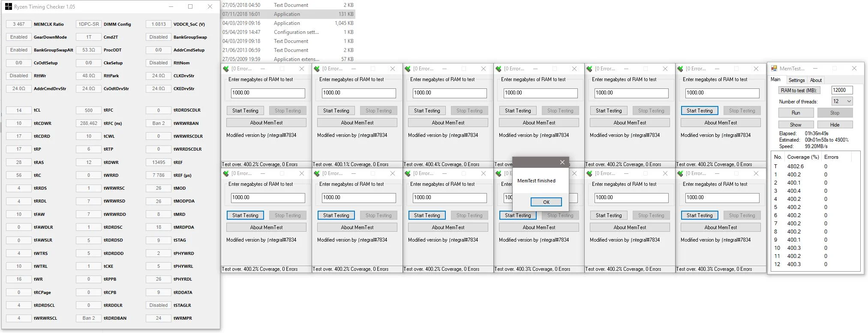This screenshot has width=868, height=333.
Task: Click the MEMCLK Ratio value 3 467
Action: [x=19, y=24]
